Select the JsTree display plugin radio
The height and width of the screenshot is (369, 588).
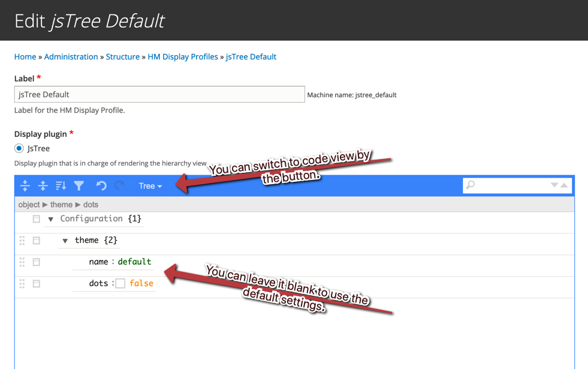coord(19,148)
